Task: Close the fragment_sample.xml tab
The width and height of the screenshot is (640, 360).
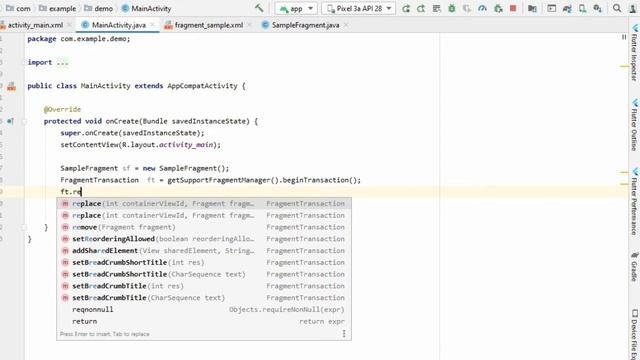Action: click(x=249, y=25)
